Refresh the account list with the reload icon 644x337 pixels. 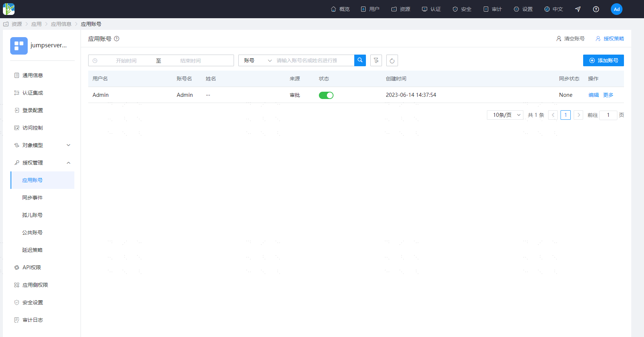pos(392,60)
